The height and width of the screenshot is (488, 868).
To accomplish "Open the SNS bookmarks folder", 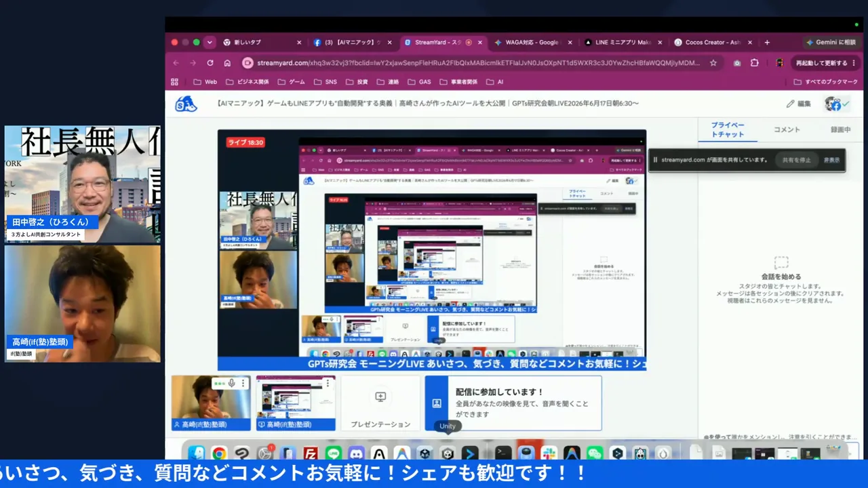I will [325, 81].
